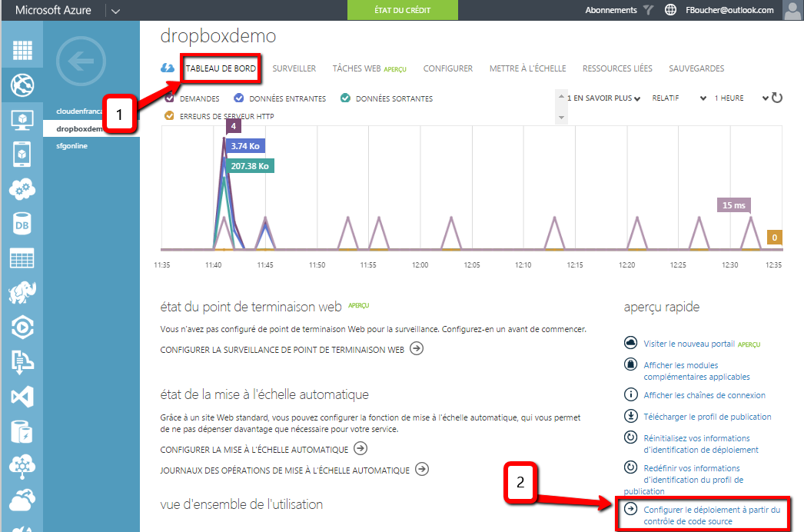Select the sfgonline site in the list

(71, 146)
